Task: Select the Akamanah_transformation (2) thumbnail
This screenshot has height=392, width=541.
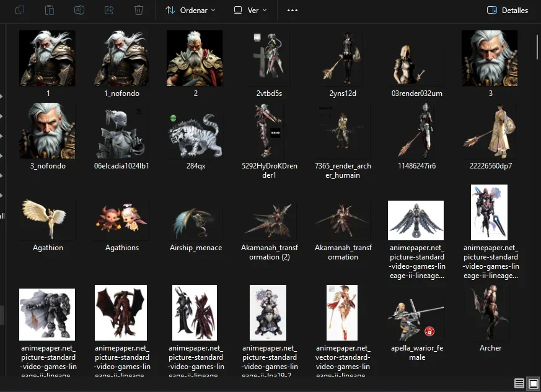Action: click(269, 221)
